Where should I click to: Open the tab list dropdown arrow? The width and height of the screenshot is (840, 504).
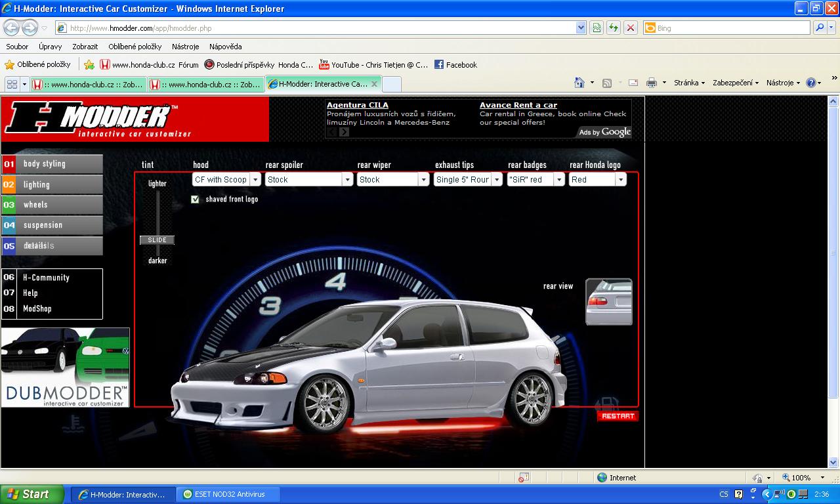pyautogui.click(x=25, y=84)
